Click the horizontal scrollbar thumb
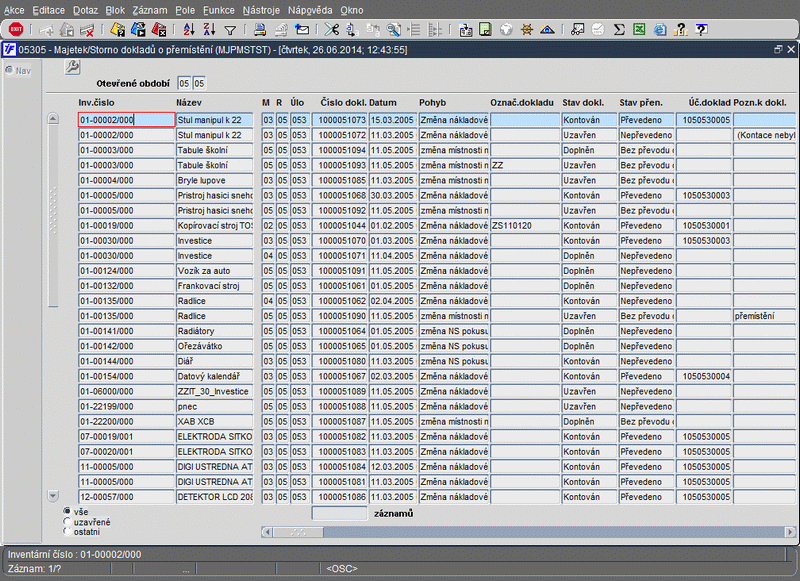 point(298,532)
